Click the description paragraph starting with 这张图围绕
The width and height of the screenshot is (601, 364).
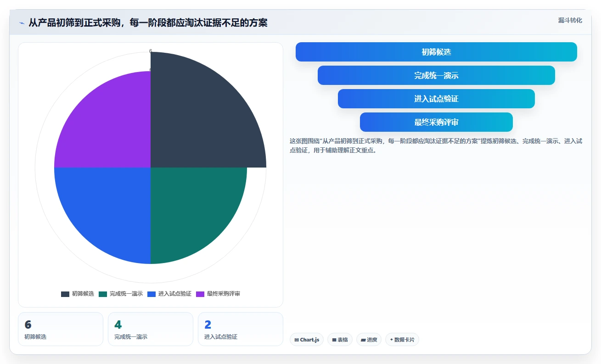click(x=436, y=146)
